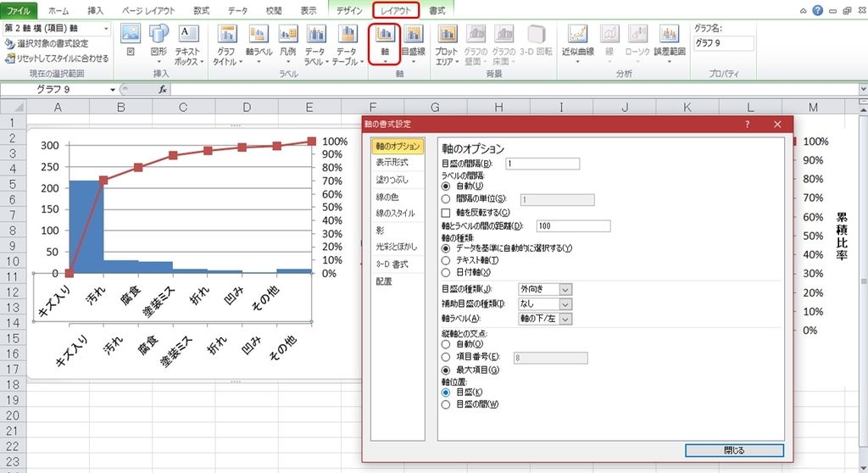
Task: Open the 目盛線 (Gridlines) menu
Action: (414, 44)
